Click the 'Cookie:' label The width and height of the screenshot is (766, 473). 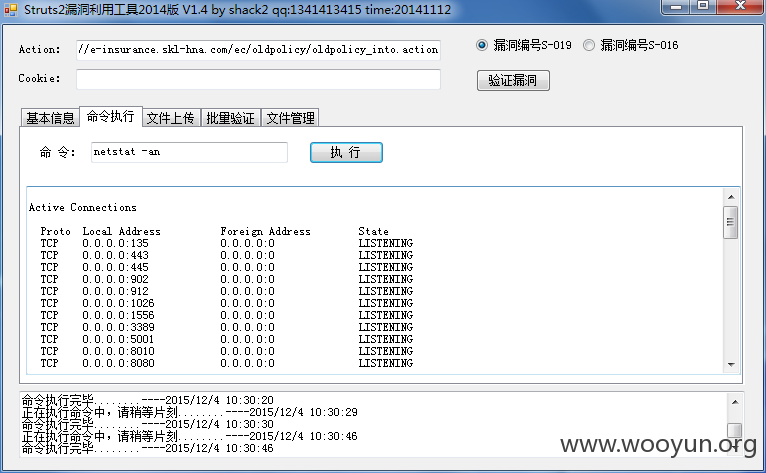40,78
